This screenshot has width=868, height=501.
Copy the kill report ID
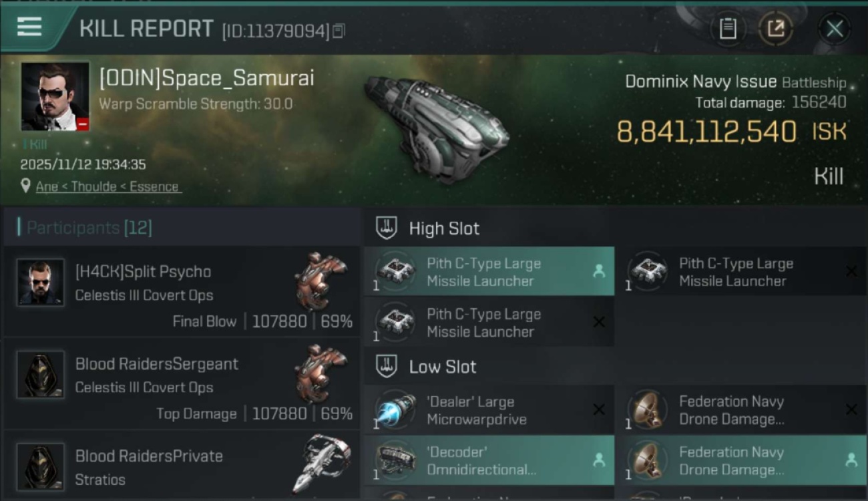click(x=339, y=31)
